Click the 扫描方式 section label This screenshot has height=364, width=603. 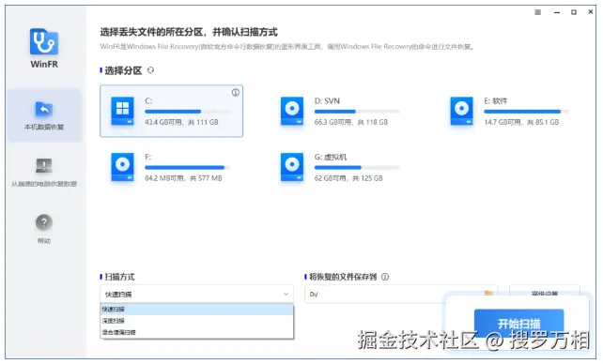click(x=119, y=277)
